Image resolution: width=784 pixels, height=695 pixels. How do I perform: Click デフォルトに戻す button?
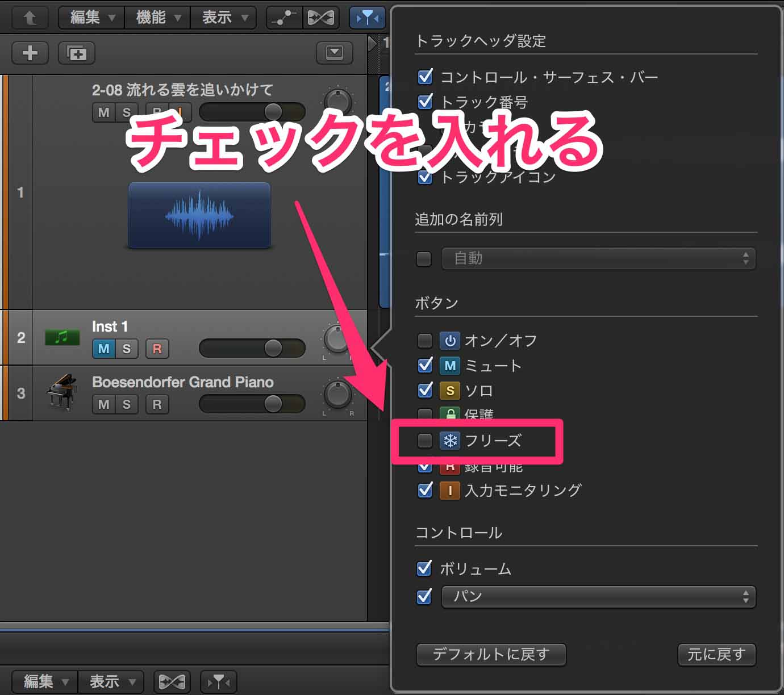coord(491,655)
